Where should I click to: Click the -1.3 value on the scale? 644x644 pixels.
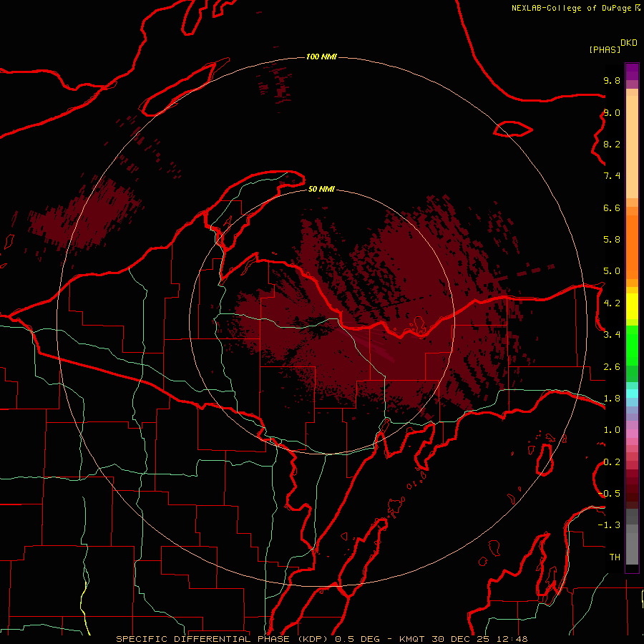pyautogui.click(x=609, y=525)
